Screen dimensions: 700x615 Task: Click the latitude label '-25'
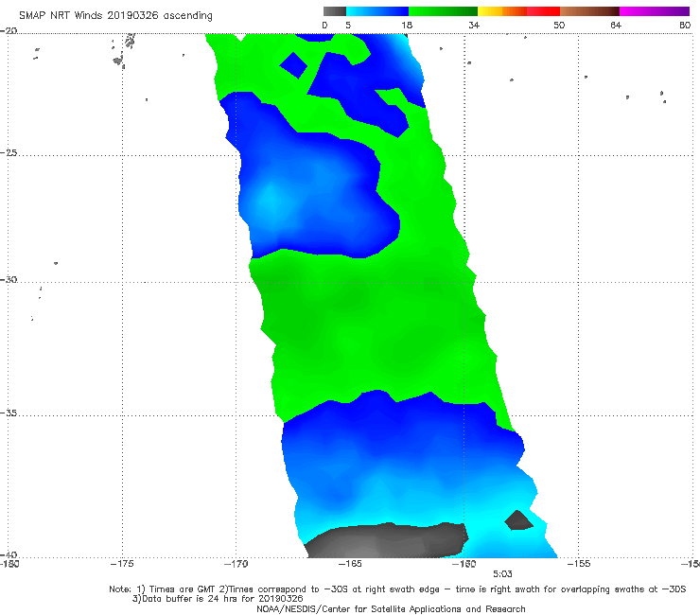[9, 152]
